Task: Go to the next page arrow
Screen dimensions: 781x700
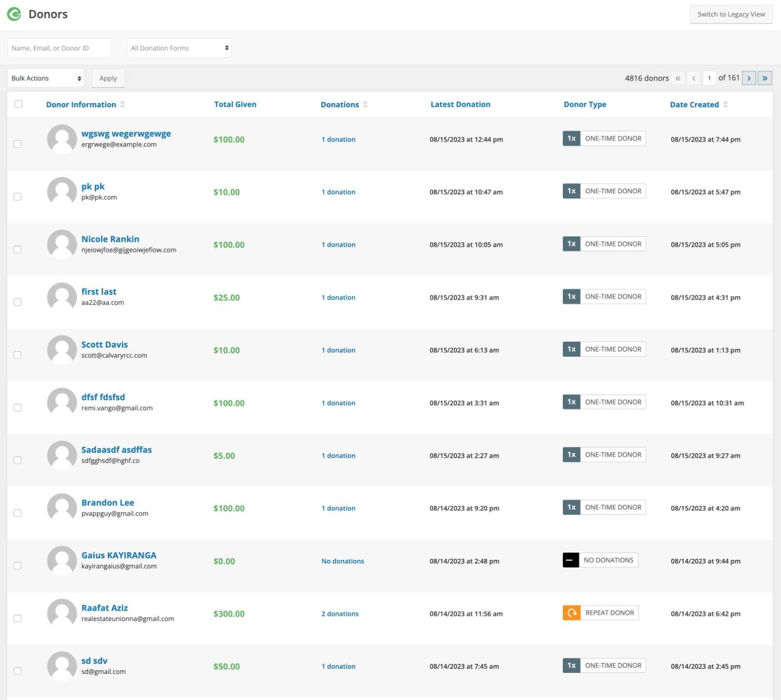Action: click(749, 78)
